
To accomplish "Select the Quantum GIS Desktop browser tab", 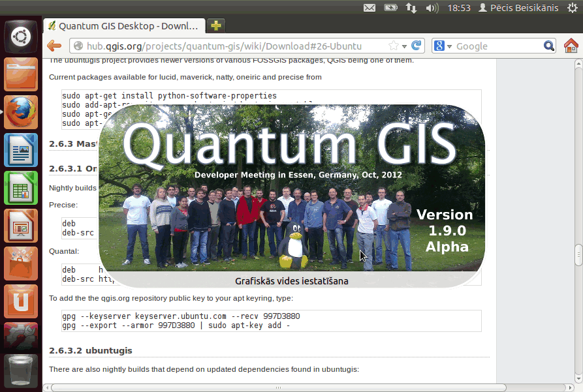I will pyautogui.click(x=124, y=26).
